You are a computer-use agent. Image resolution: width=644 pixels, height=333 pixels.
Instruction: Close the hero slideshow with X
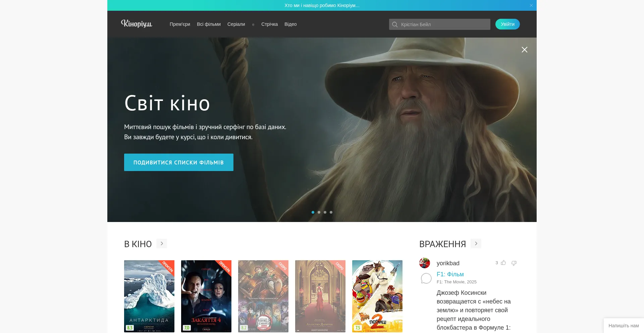tap(525, 50)
